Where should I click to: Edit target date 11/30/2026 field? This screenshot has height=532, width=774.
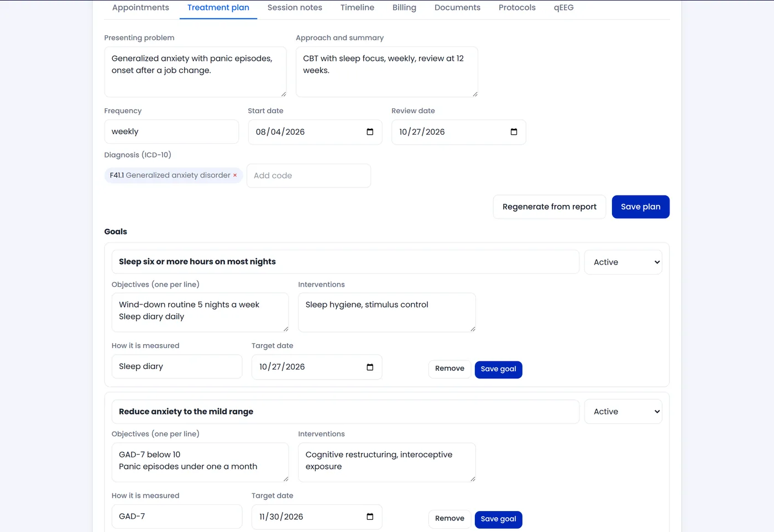(x=317, y=517)
